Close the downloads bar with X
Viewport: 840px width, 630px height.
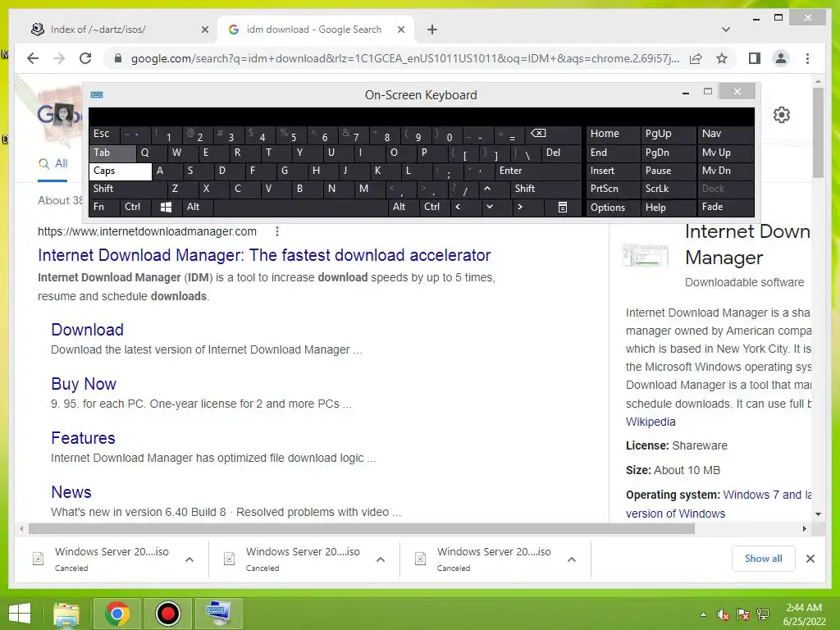click(x=810, y=559)
